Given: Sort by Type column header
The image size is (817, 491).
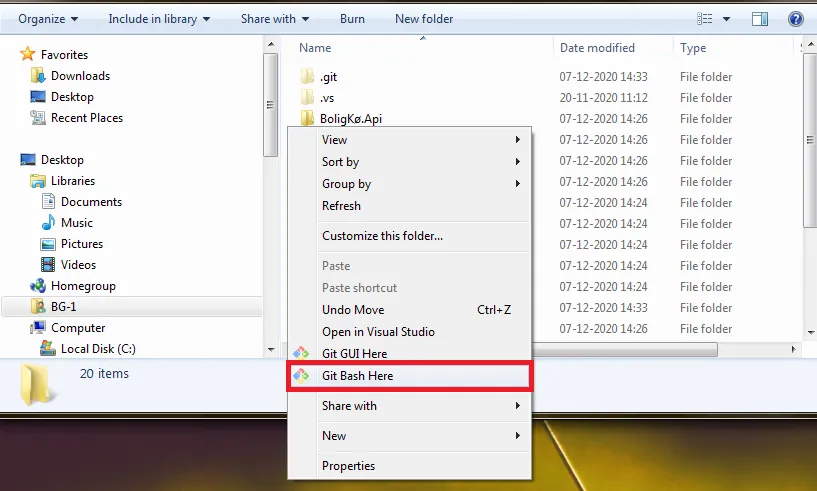Looking at the screenshot, I should point(693,48).
